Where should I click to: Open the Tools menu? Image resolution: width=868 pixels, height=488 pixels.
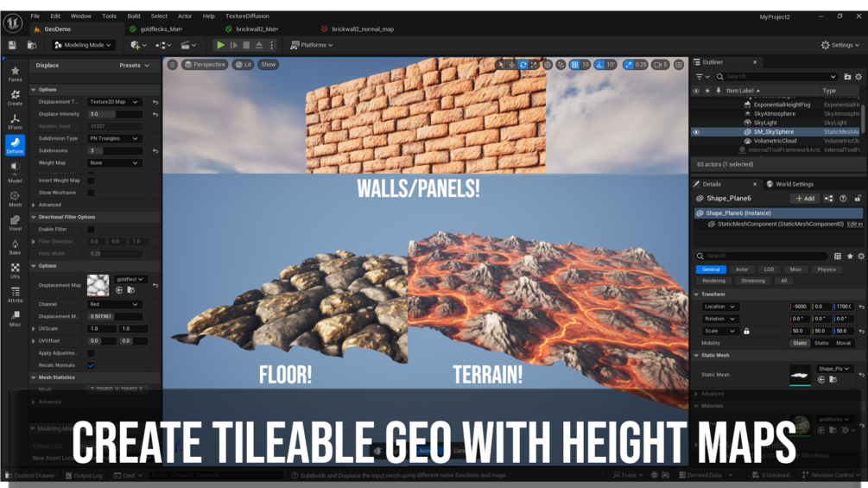[x=109, y=16]
